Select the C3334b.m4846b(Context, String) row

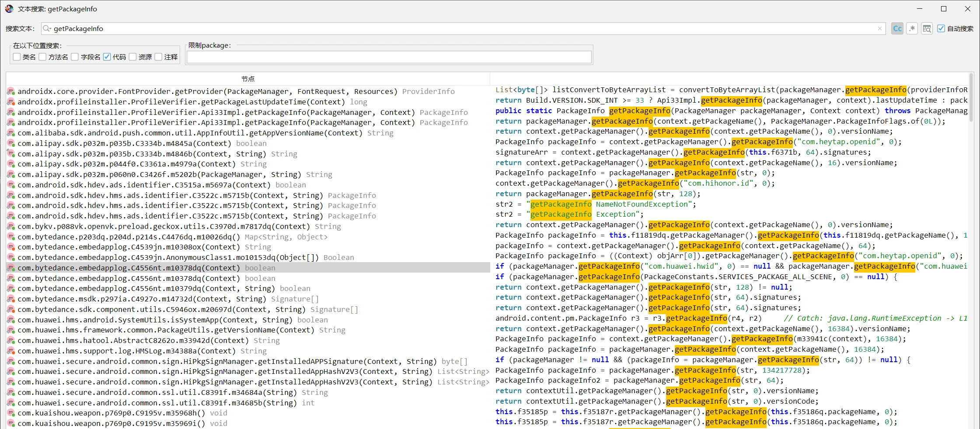click(x=248, y=154)
